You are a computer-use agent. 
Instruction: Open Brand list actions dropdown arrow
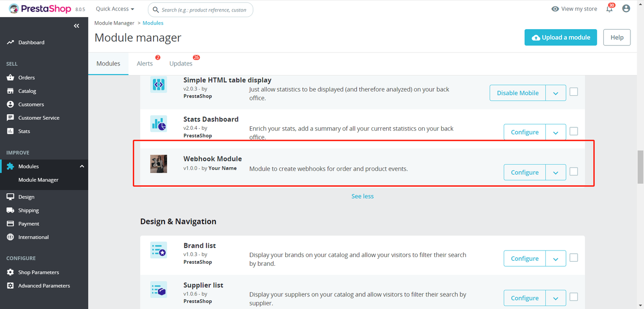point(555,259)
